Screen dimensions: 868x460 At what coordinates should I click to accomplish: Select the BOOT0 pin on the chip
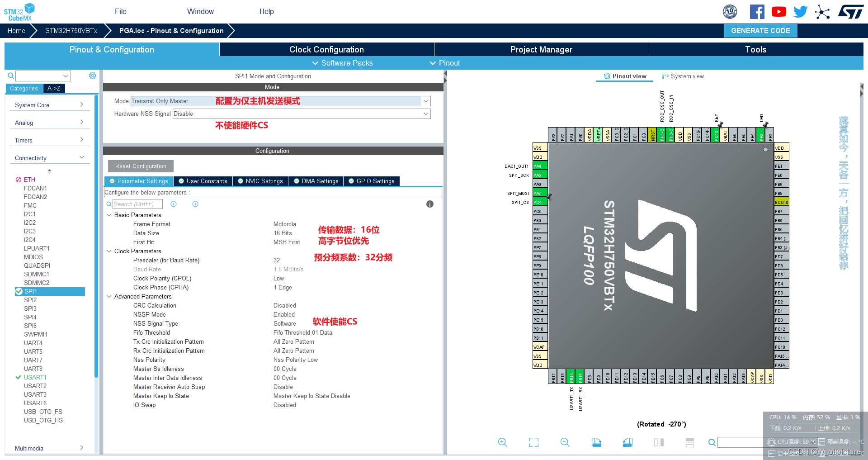pyautogui.click(x=781, y=202)
